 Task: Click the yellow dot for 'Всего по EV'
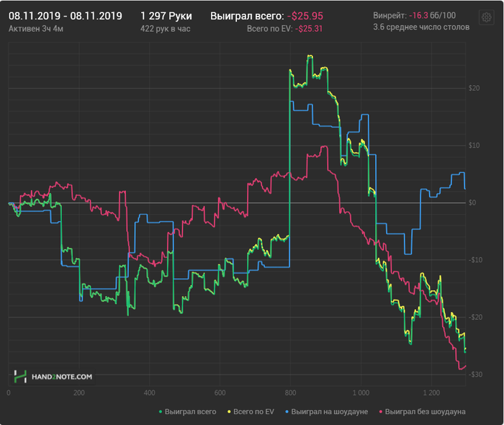click(x=229, y=412)
